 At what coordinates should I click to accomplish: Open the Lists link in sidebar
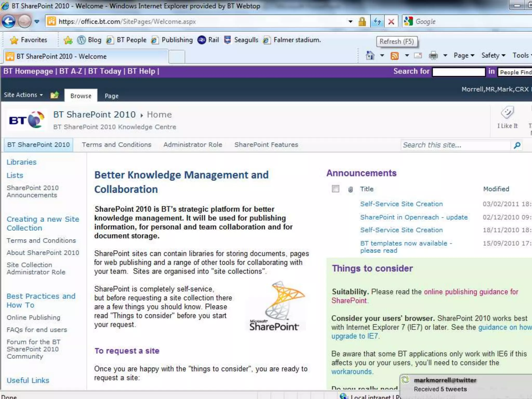[x=15, y=175]
